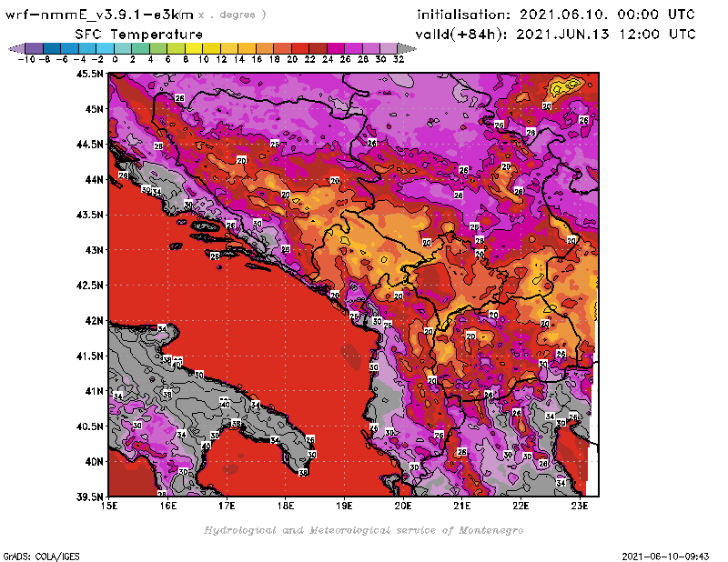Click the longitude label '19E'
Screen dimensions: 728x562
tap(345, 506)
